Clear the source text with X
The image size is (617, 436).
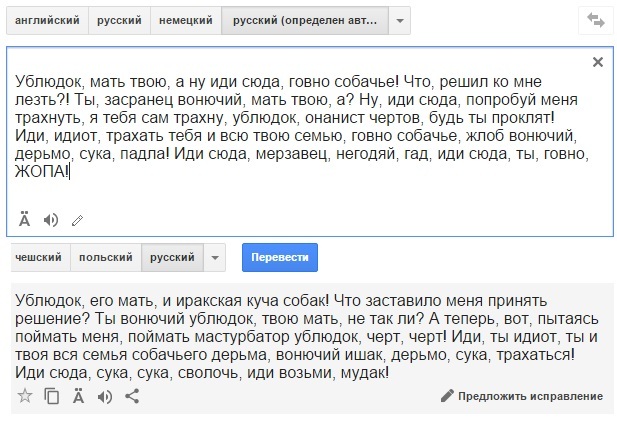pos(597,62)
